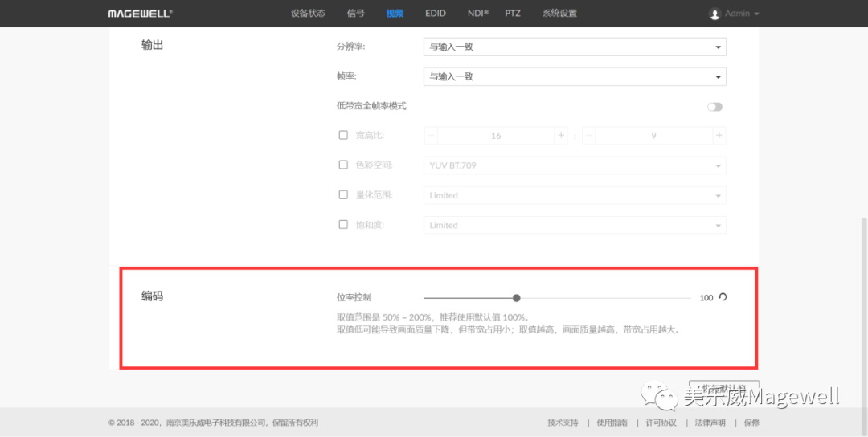
Task: Toggle the 低带宽全帧率模式 switch
Action: [x=714, y=107]
